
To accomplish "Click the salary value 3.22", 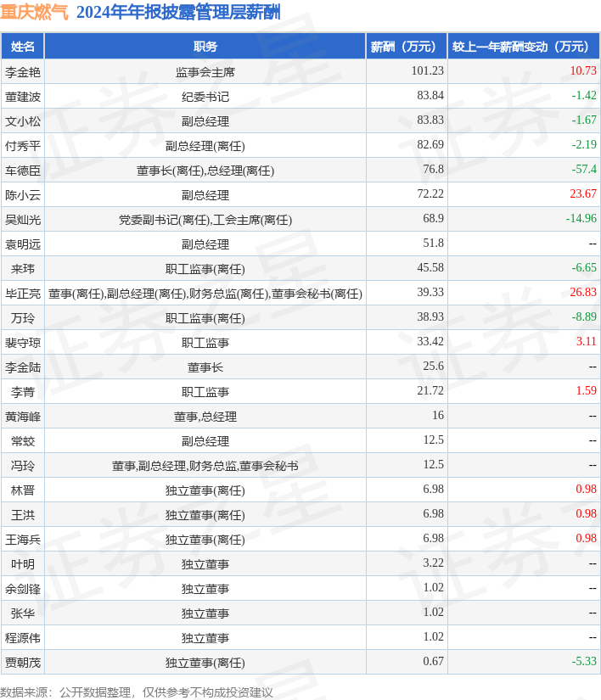I will (x=434, y=562).
